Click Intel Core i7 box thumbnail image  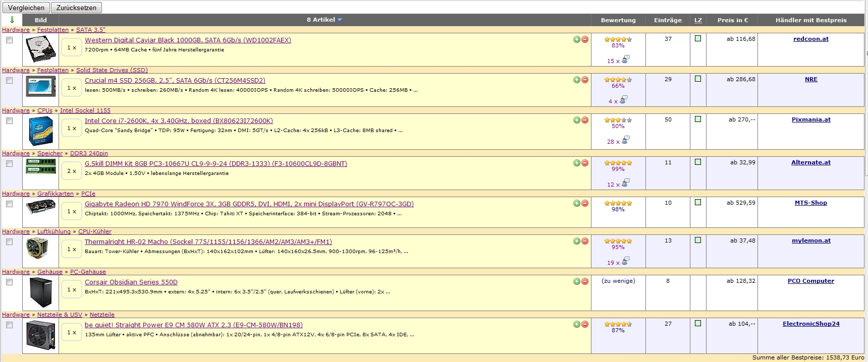[41, 131]
